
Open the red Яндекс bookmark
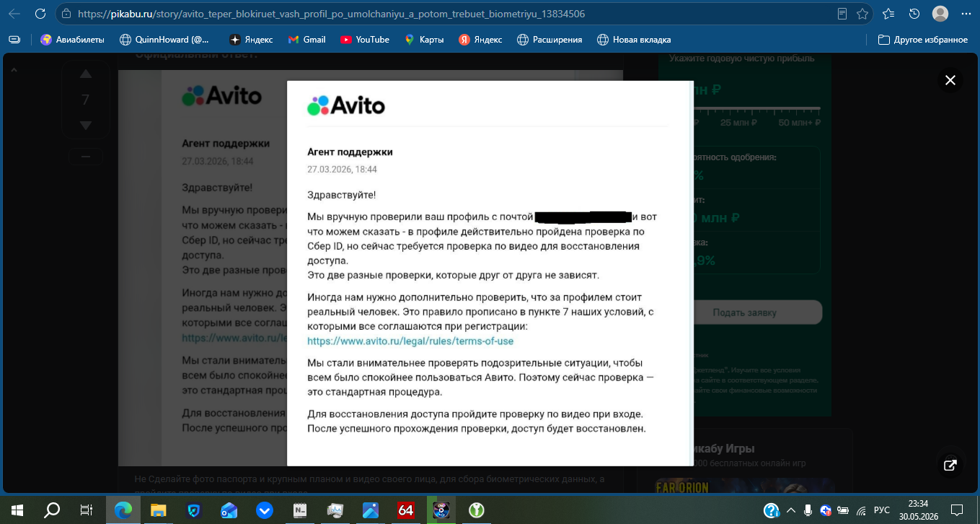480,40
